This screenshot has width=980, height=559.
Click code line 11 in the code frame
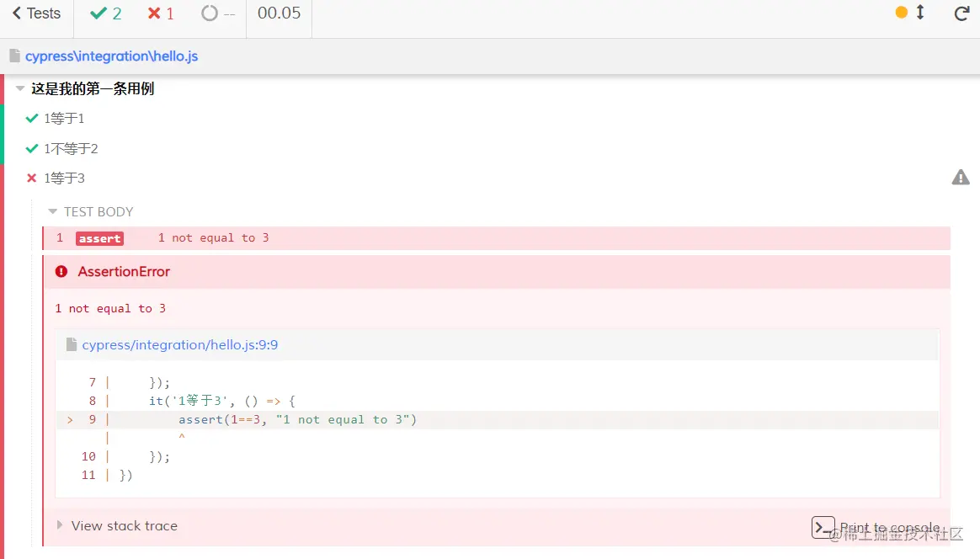coord(498,475)
